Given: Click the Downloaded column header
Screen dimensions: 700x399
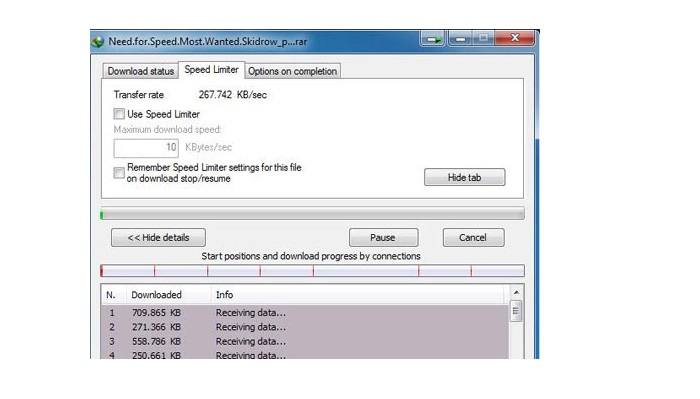Looking at the screenshot, I should [x=169, y=295].
